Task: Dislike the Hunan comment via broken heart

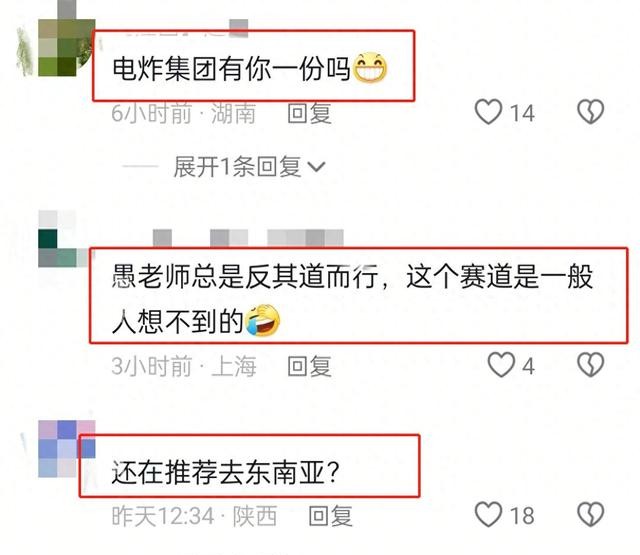Action: coord(590,112)
